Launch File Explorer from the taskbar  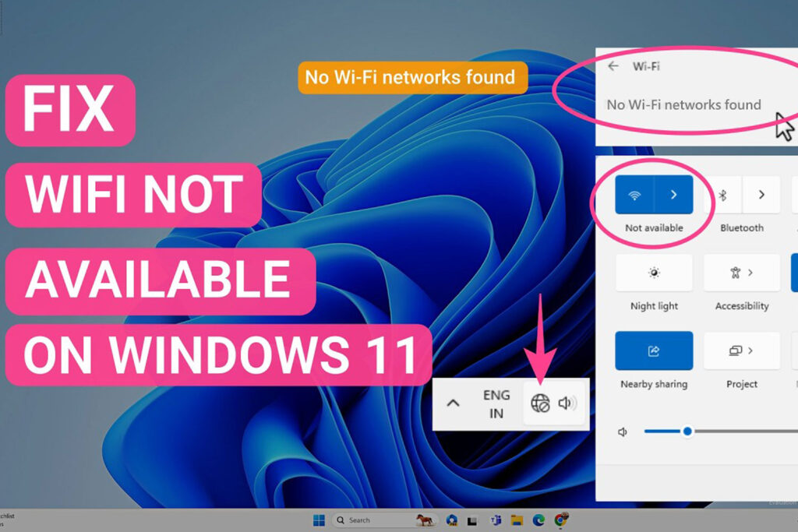516,520
